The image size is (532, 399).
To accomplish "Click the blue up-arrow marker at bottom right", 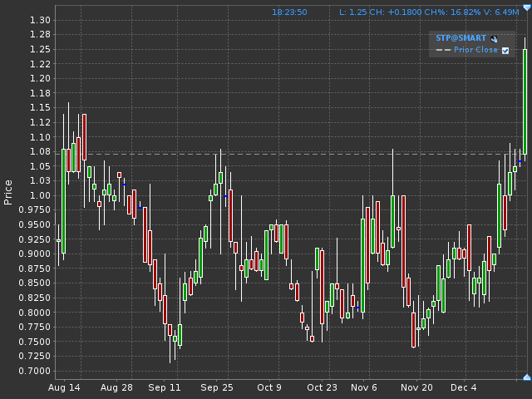I will point(526,378).
